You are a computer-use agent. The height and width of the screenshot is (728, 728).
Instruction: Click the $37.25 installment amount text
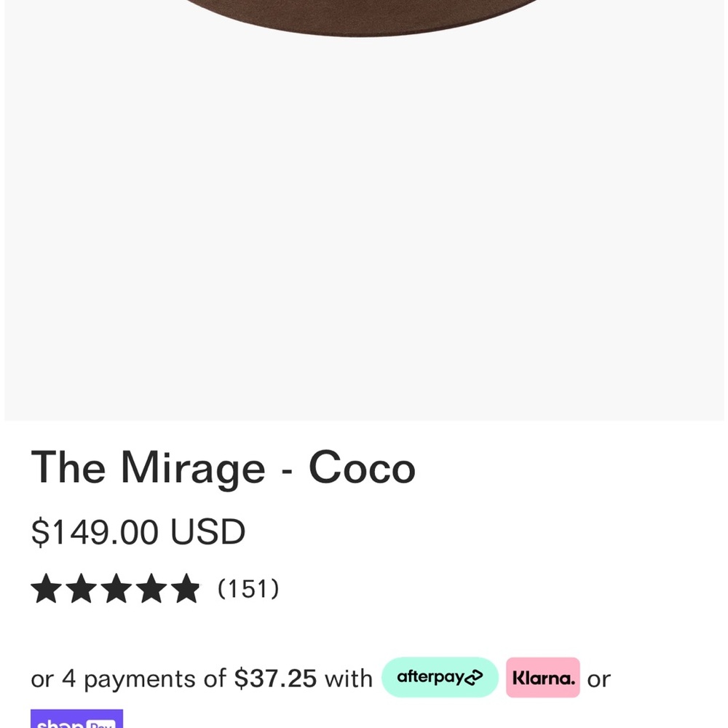point(274,678)
